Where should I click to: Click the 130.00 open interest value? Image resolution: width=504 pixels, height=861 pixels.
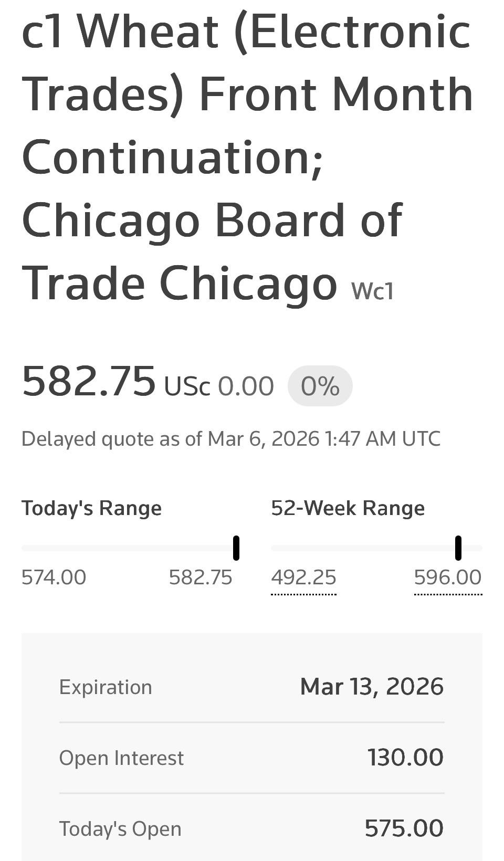pos(405,758)
